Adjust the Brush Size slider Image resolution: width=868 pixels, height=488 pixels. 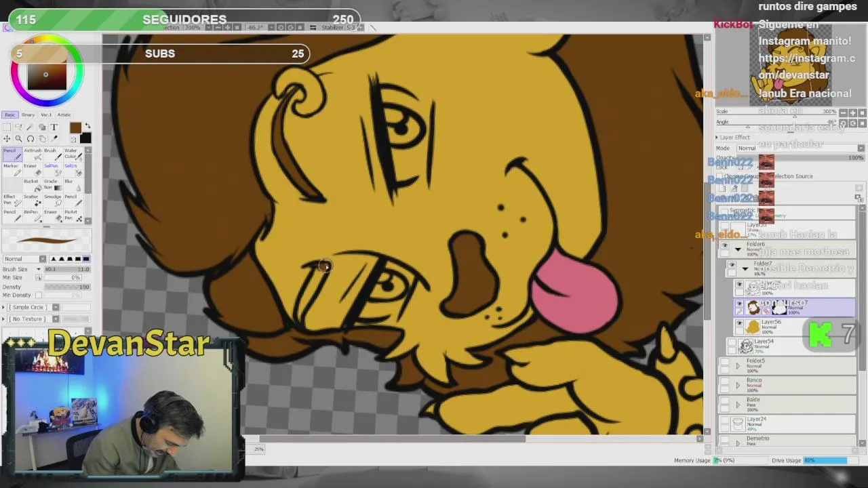66,269
